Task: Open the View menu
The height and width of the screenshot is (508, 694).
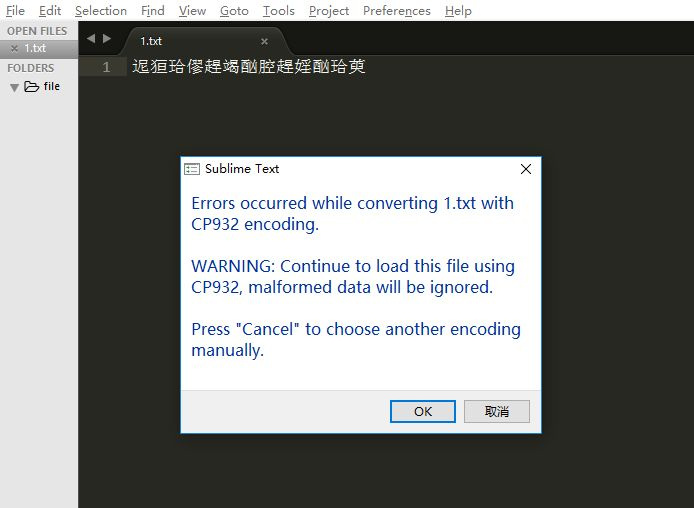Action: point(192,11)
